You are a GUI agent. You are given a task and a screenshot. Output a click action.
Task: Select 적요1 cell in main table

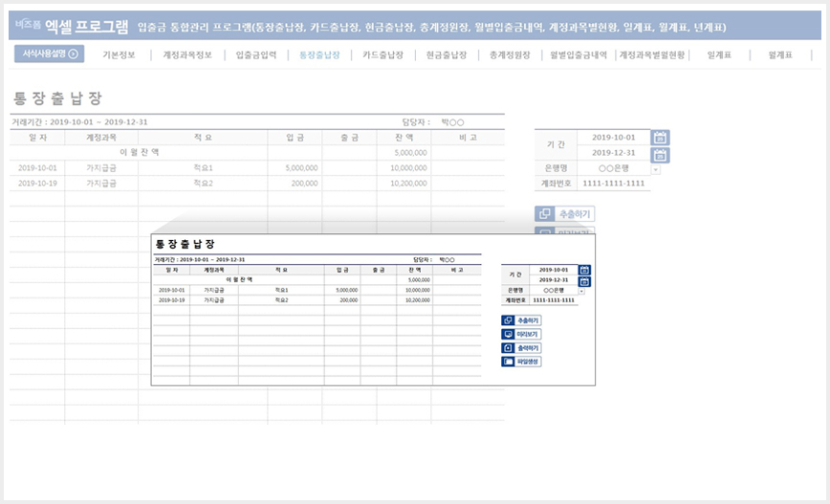pyautogui.click(x=203, y=167)
